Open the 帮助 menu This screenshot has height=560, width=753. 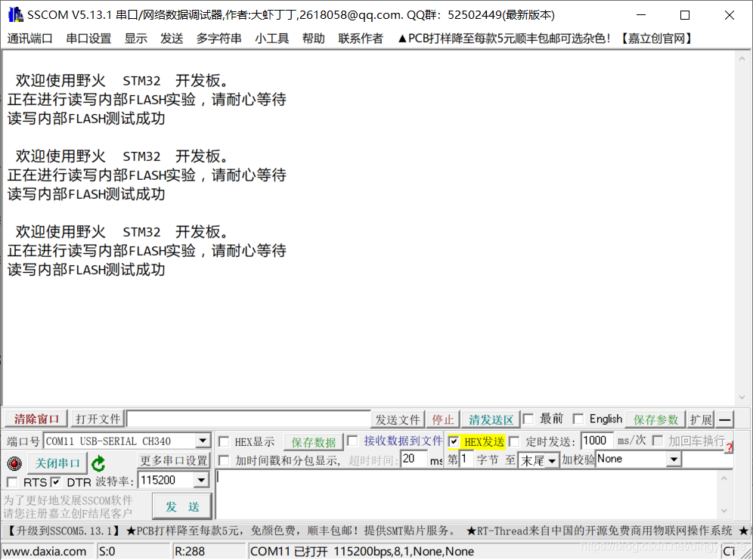click(314, 39)
